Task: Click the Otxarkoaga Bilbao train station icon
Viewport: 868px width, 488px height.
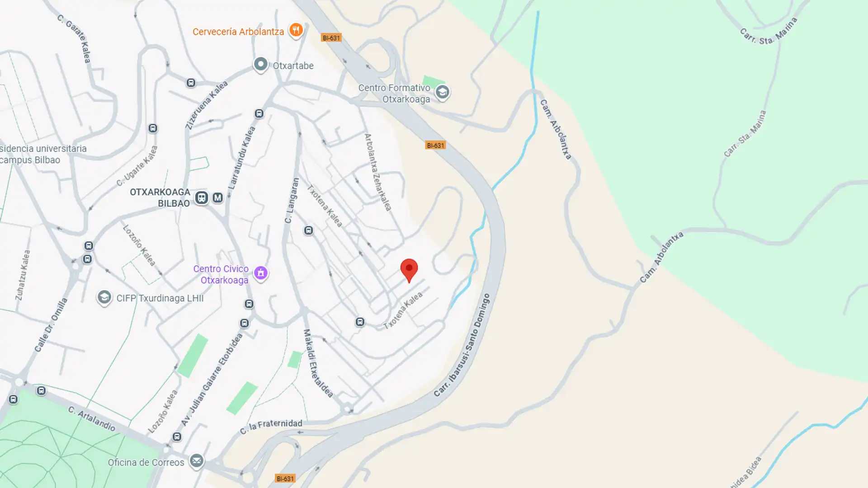Action: (202, 198)
